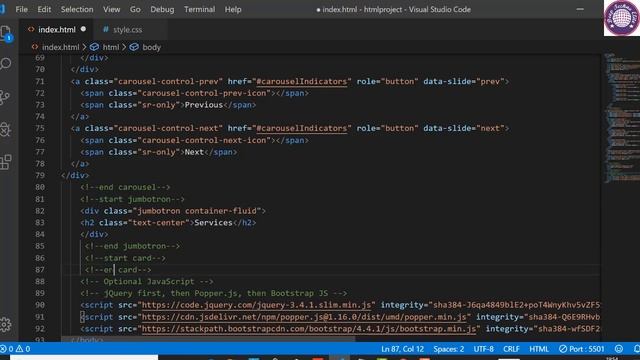
Task: Click the unsaved dot on index.html tab
Action: pos(83,29)
